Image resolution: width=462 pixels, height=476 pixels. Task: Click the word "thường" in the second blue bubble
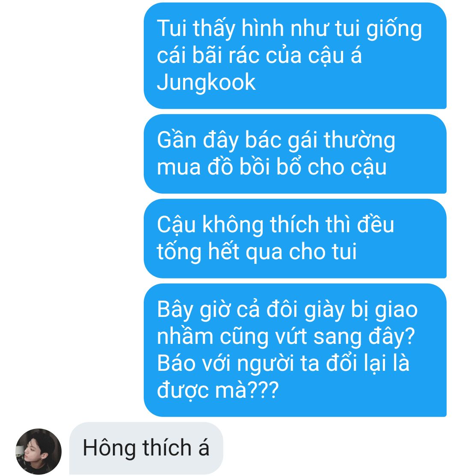(359, 140)
